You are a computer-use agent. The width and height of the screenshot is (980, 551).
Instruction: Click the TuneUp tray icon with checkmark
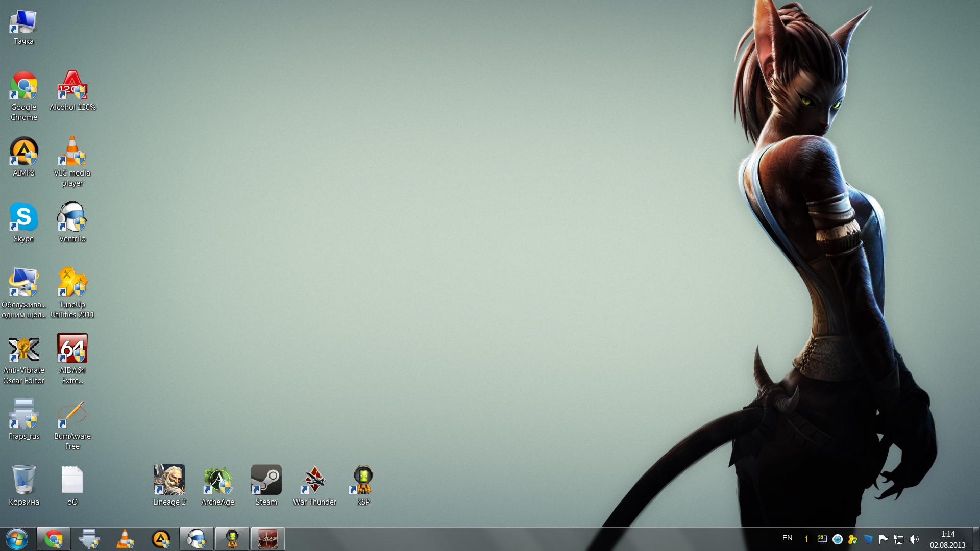click(853, 539)
